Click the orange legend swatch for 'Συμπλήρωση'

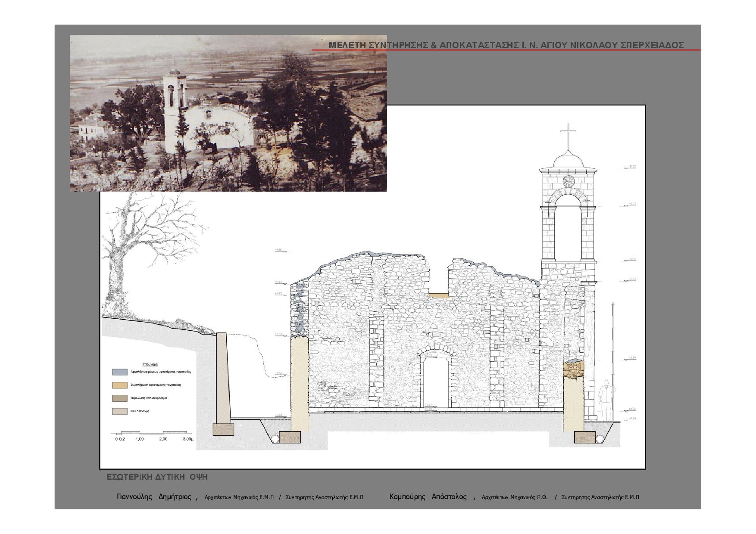(x=119, y=385)
